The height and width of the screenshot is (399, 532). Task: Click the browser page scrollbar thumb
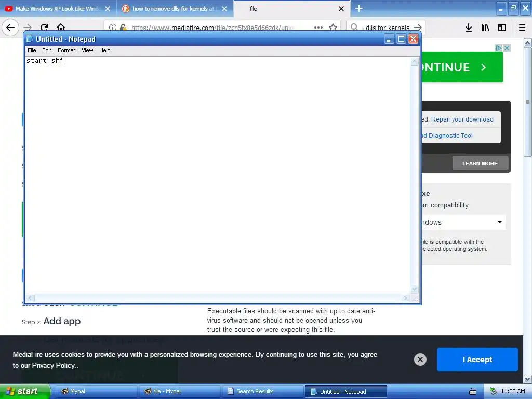527,102
